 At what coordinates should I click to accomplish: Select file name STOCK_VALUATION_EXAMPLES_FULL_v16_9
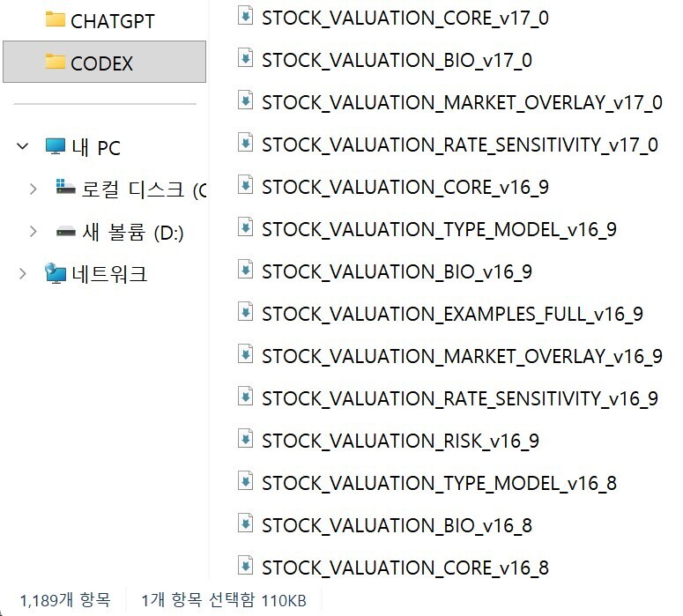point(453,314)
